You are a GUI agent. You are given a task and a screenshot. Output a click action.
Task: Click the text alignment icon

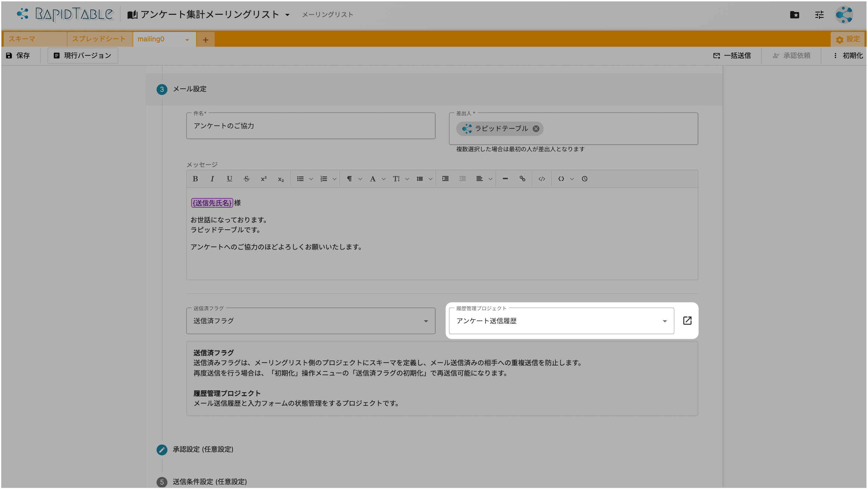pos(479,179)
